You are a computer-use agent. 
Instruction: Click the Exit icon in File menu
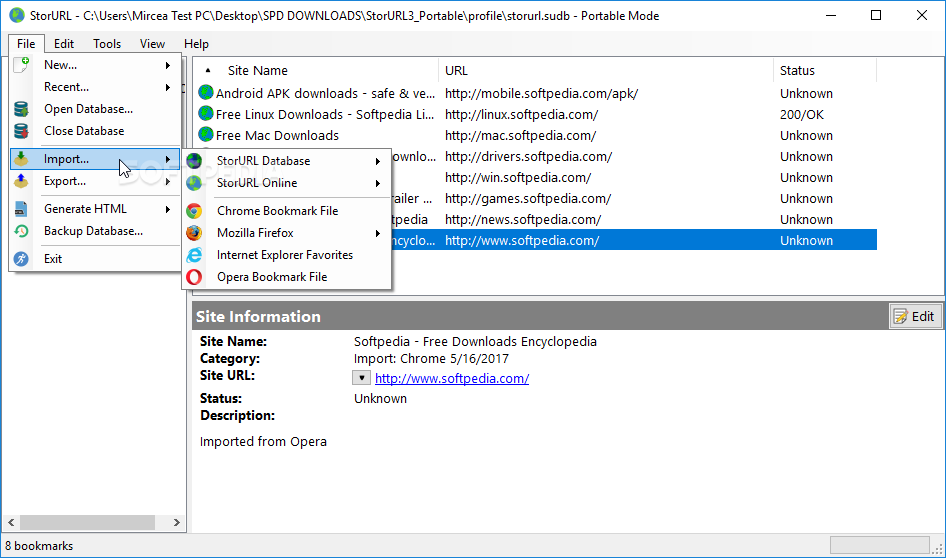pos(21,259)
